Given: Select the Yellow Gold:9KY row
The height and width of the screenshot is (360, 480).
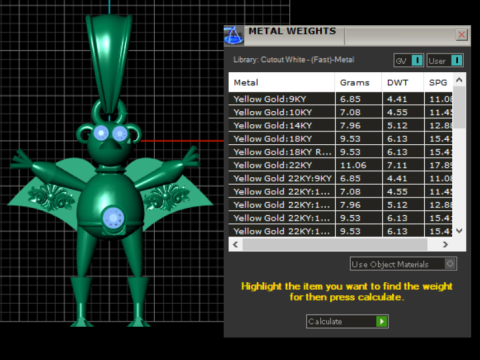Looking at the screenshot, I should 340,99.
